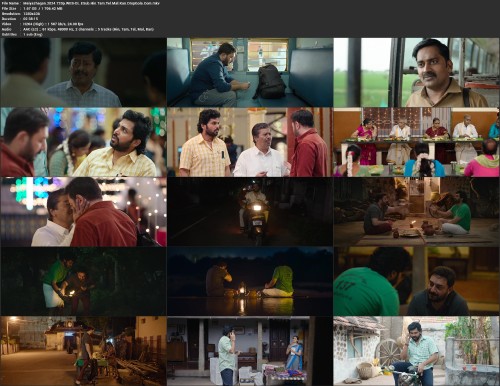Click the Subtitles info line
This screenshot has width=500, height=386.
tap(22, 34)
